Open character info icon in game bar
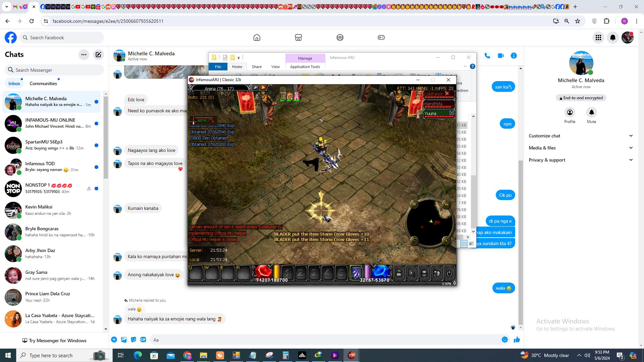The width and height of the screenshot is (644, 362). pyautogui.click(x=424, y=273)
